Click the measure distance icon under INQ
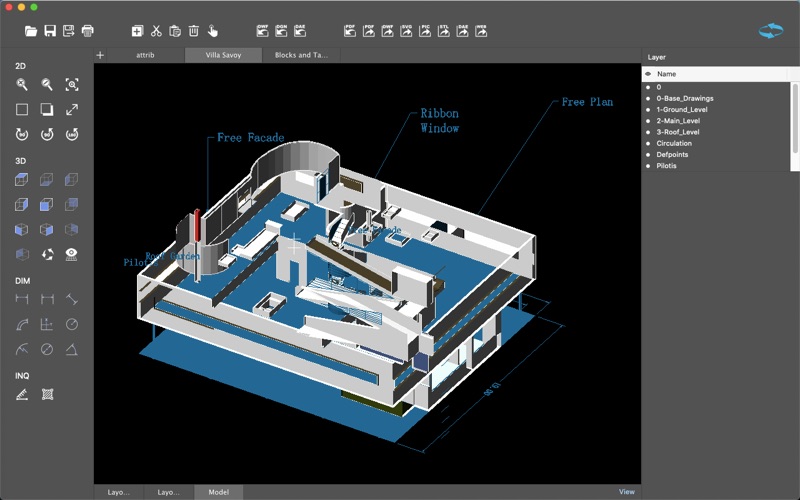This screenshot has width=800, height=500. coord(21,394)
